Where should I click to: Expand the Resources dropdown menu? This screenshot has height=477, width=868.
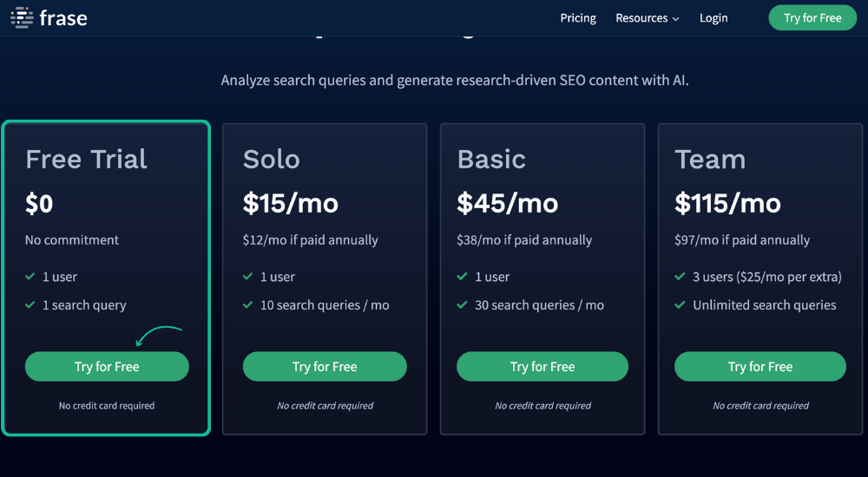point(648,18)
